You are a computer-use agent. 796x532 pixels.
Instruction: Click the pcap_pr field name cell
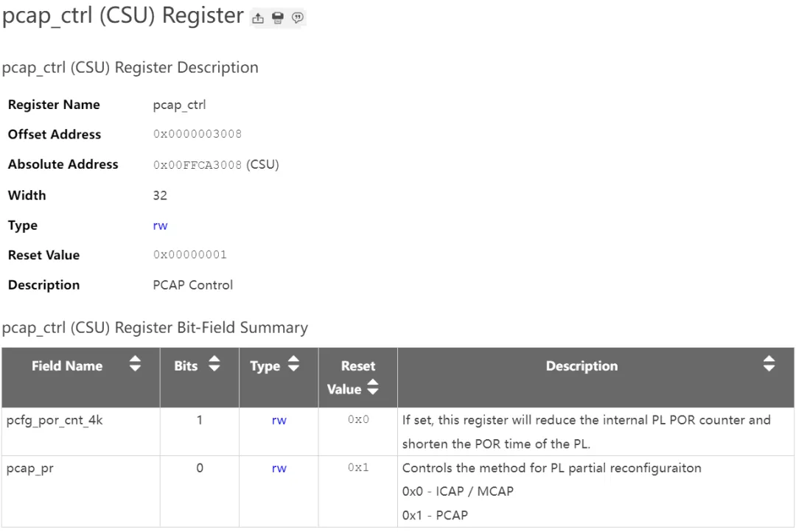point(29,468)
